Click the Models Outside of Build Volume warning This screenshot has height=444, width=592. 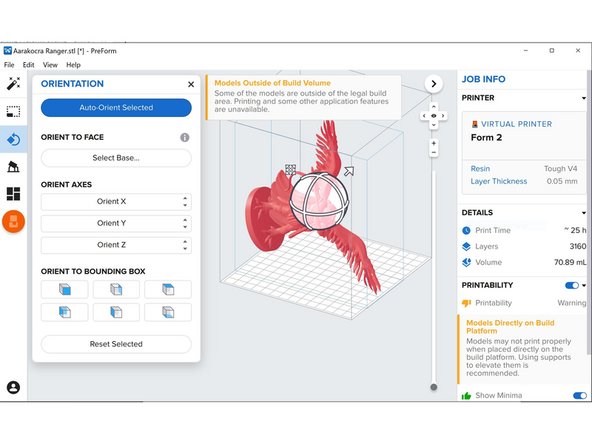coord(303,96)
